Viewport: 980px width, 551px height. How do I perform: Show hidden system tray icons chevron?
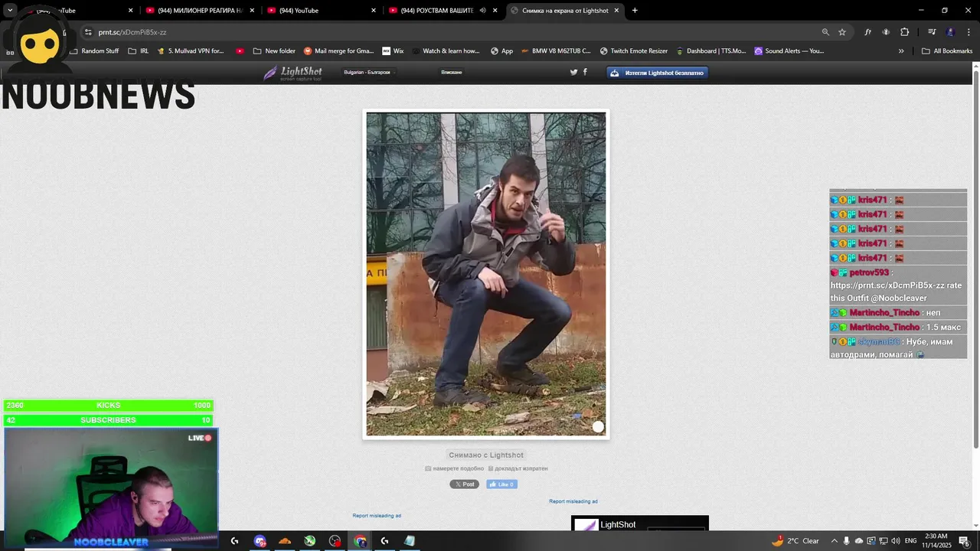click(835, 541)
